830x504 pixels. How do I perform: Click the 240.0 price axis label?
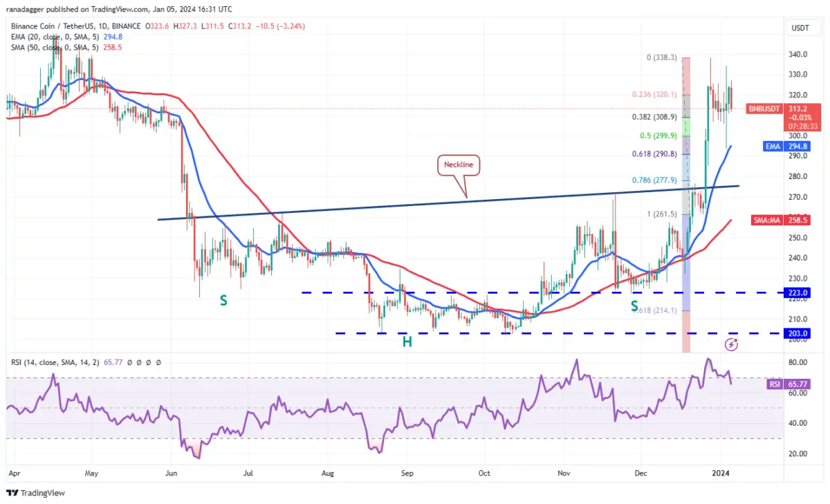point(800,258)
